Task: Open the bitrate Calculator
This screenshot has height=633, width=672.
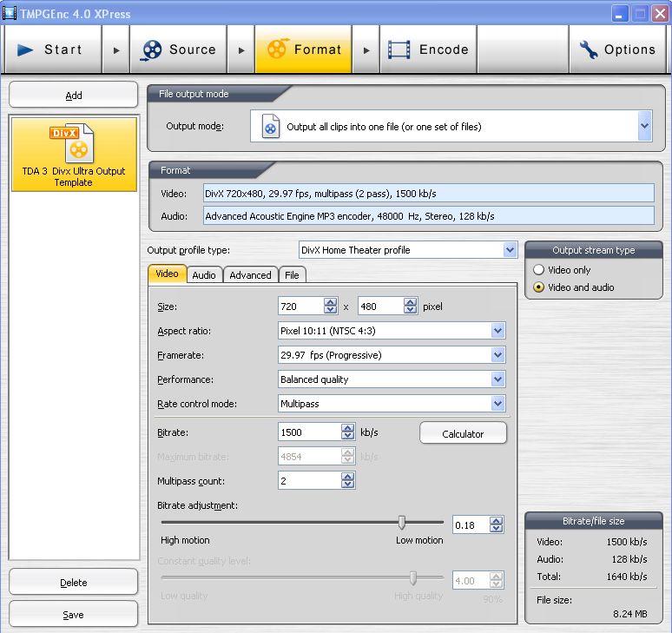Action: 463,433
